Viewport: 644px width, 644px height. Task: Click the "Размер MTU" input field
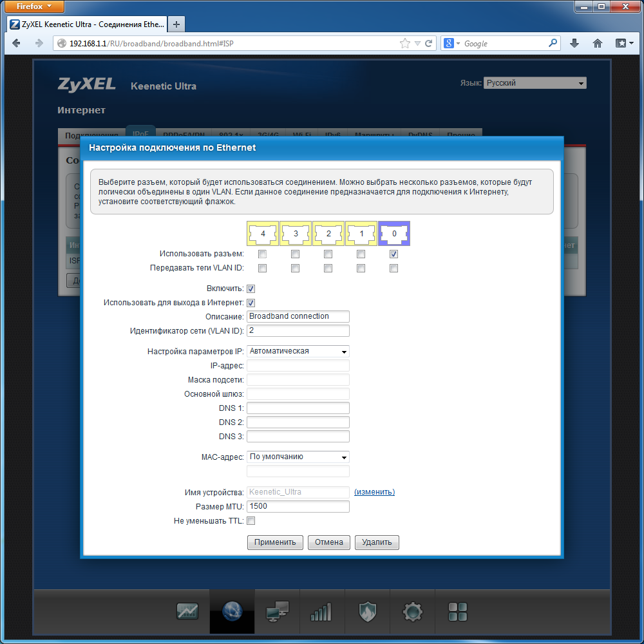click(298, 507)
